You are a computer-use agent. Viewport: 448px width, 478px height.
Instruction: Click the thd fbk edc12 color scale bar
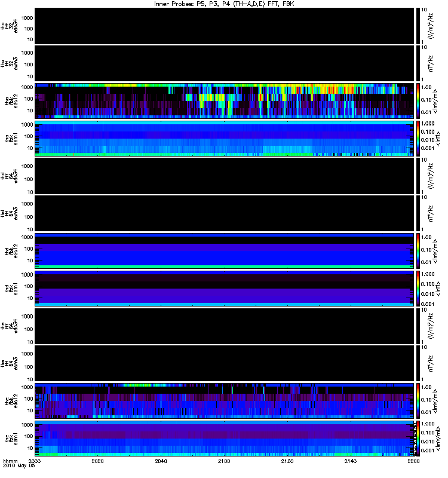(x=418, y=251)
